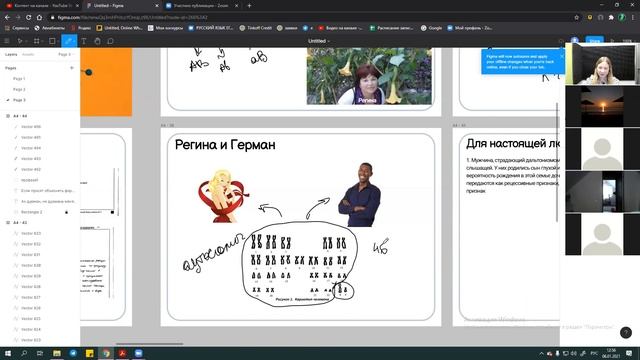Image resolution: width=640 pixels, height=360 pixels.
Task: Open the Tinkoff Credit bookmark
Action: 256,28
